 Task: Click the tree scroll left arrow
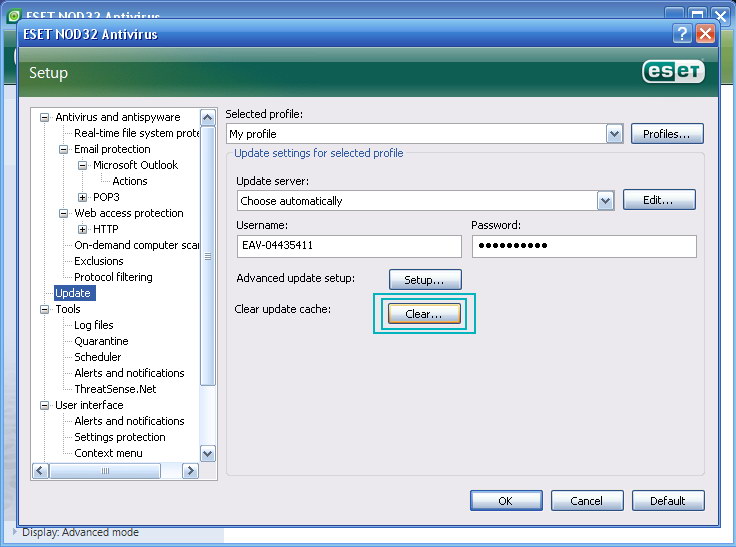tap(41, 470)
